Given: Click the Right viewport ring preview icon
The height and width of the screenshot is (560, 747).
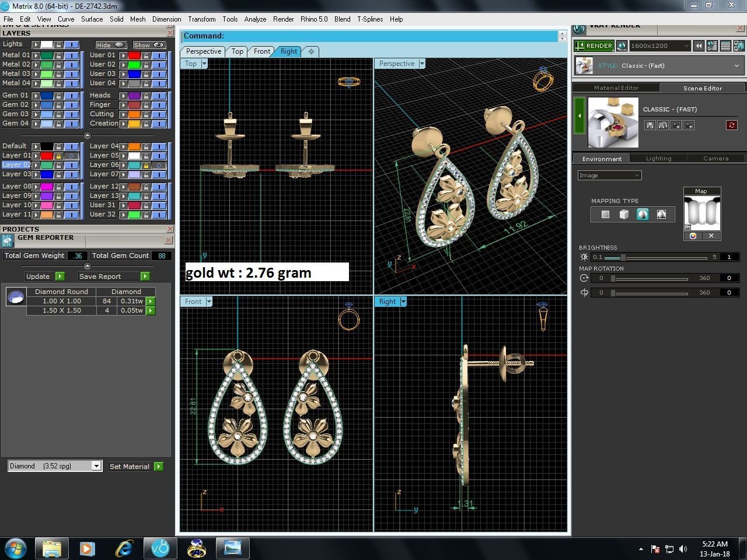Looking at the screenshot, I should [542, 317].
